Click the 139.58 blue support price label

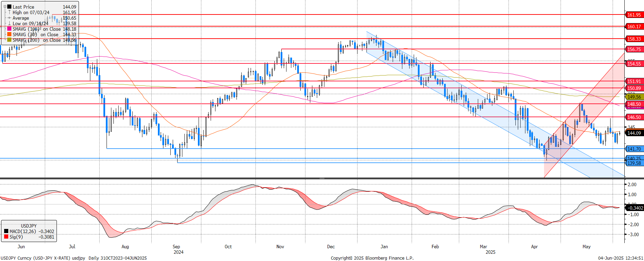[634, 163]
